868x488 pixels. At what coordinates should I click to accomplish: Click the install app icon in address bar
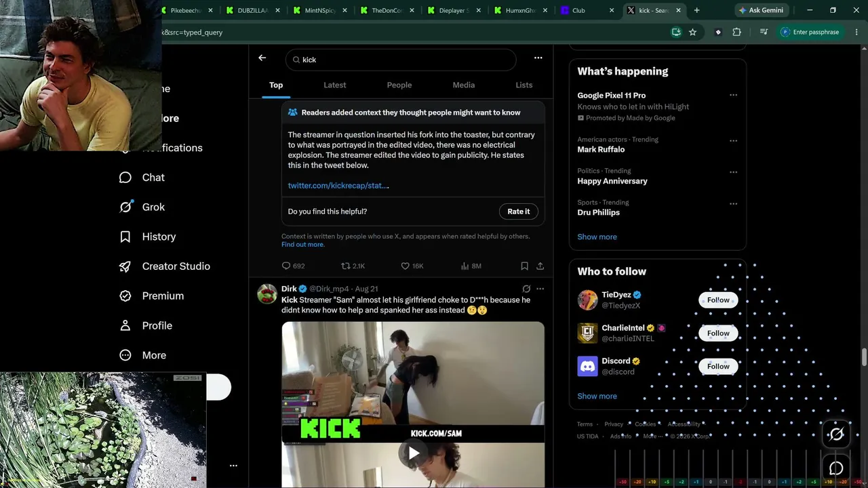coord(676,32)
